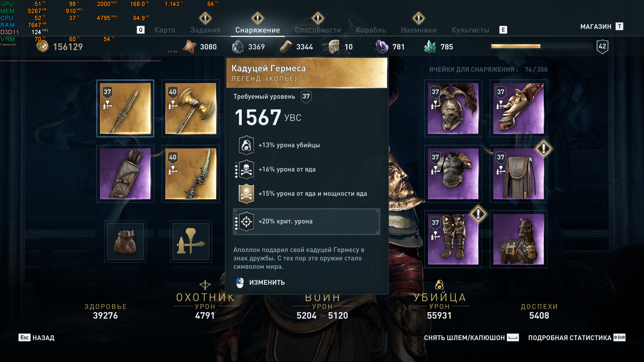Open the Корабль tab

coord(371,30)
